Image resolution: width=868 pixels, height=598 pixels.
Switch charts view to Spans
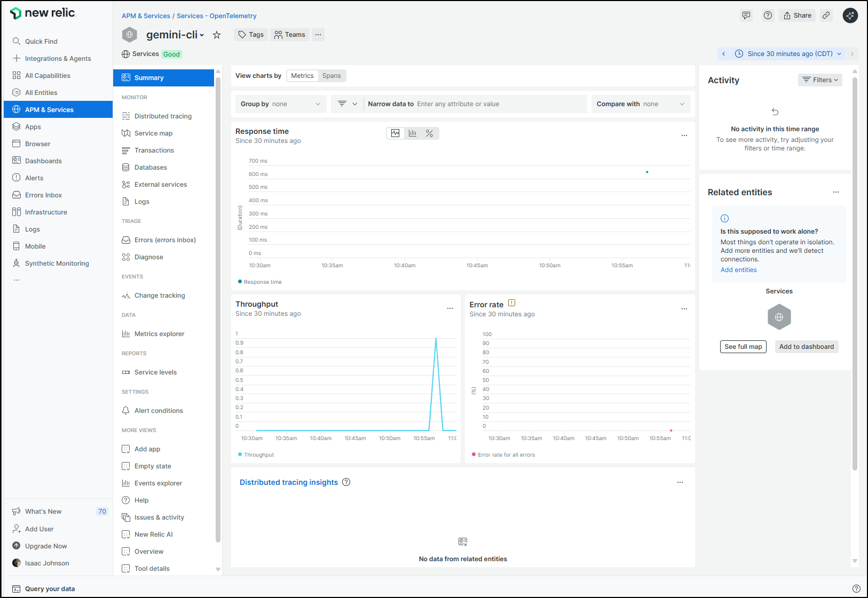(332, 76)
